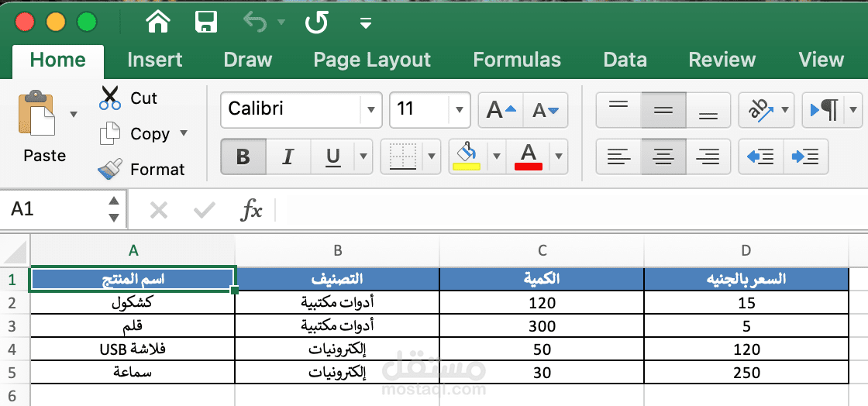Decrease font size with the smaller A
Viewport: 868px width, 406px height.
pyautogui.click(x=546, y=110)
